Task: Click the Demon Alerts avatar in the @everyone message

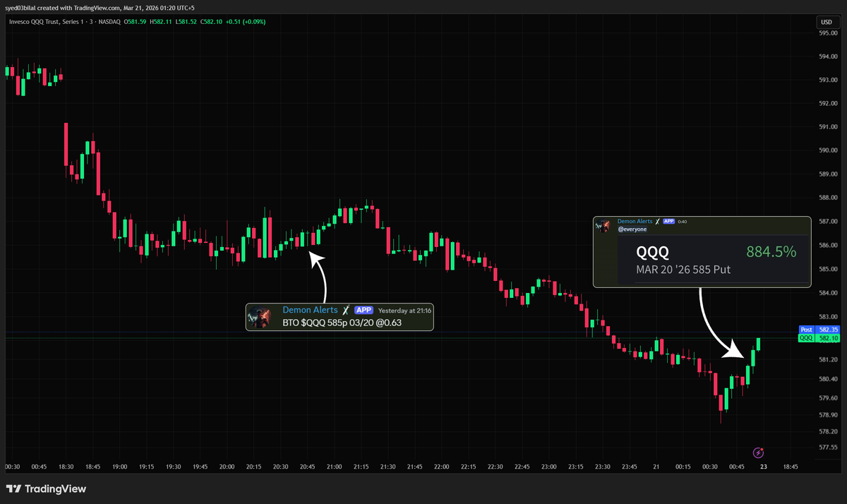Action: (603, 225)
